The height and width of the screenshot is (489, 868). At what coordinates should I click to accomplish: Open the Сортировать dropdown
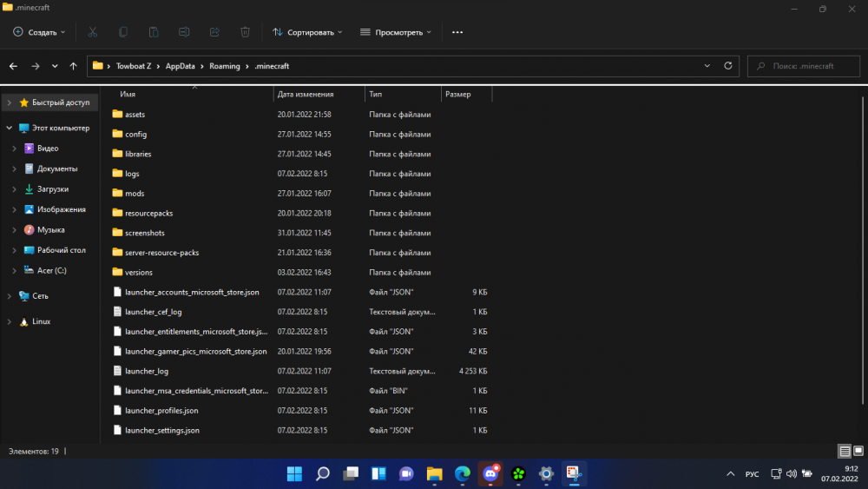click(x=307, y=32)
